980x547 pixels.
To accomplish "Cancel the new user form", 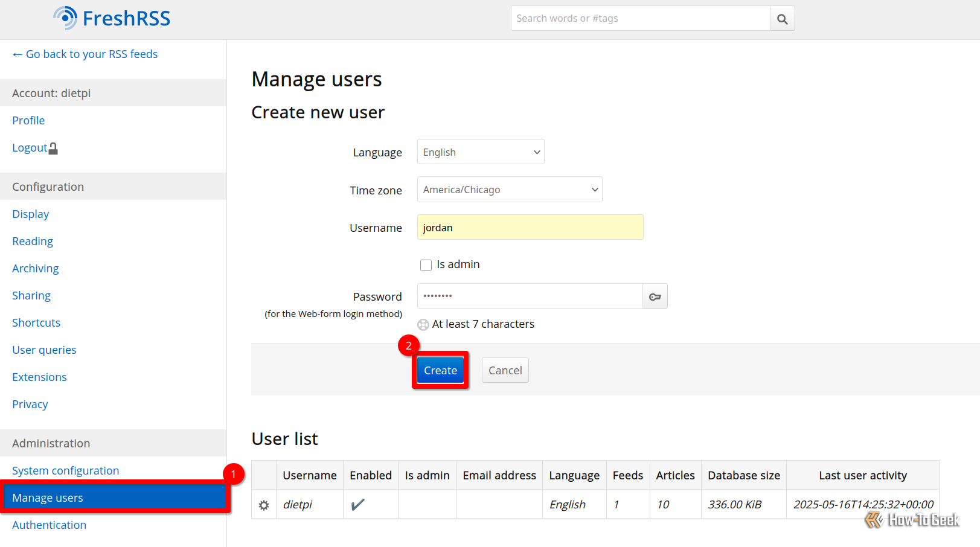I will point(505,371).
